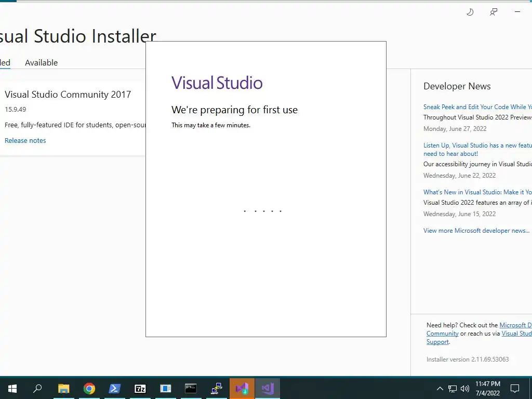
Task: Open the Release notes link
Action: (25, 140)
